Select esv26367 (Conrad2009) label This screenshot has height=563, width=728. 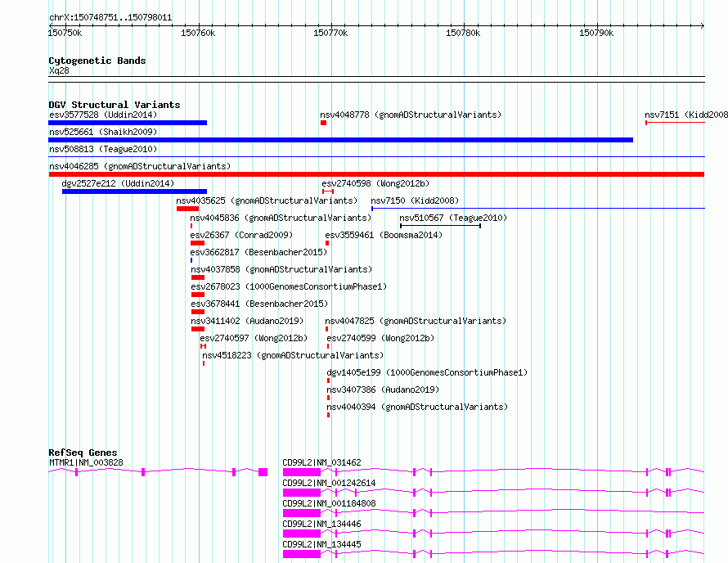click(241, 235)
